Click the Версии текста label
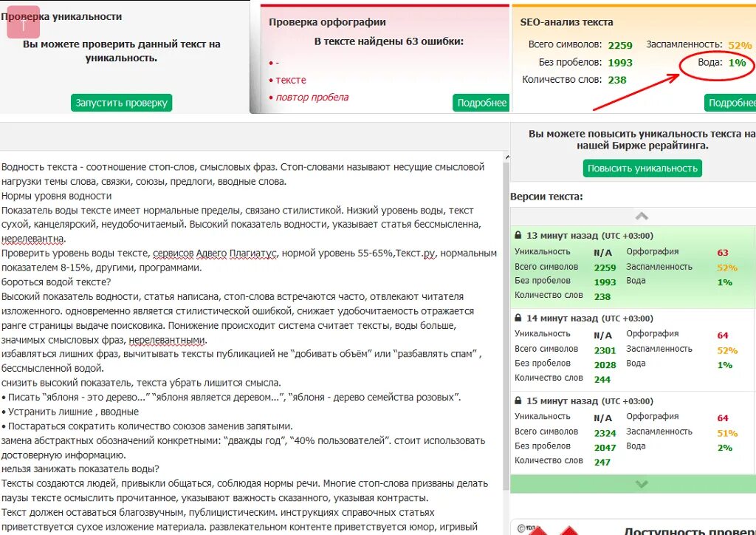The width and height of the screenshot is (756, 535). click(x=546, y=197)
